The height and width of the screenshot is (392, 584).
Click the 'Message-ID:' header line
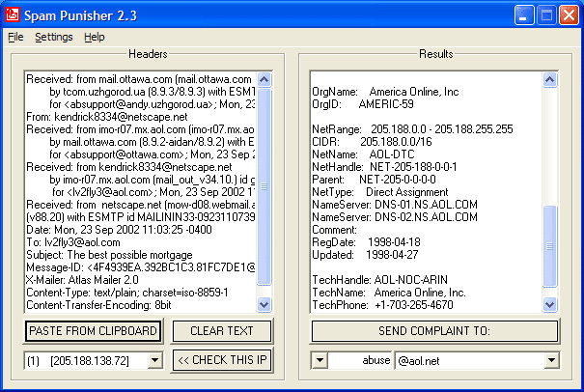click(141, 267)
